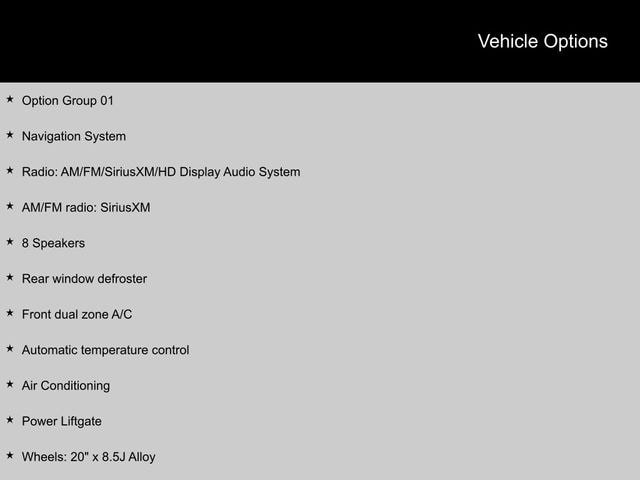Select the Front dual zone A/C text
This screenshot has height=480, width=640.
[77, 315]
